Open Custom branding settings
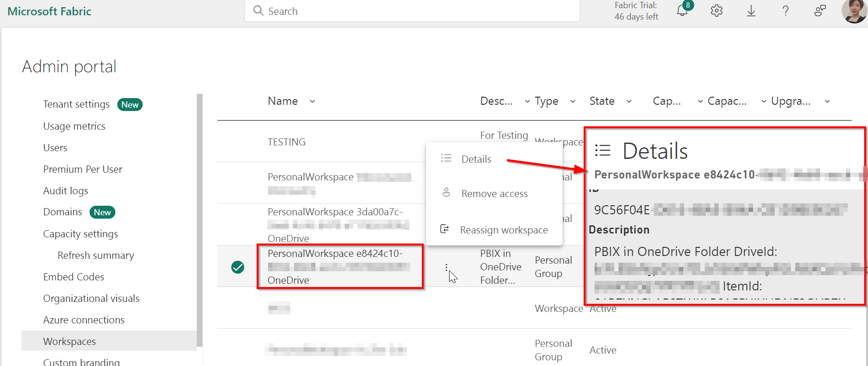The width and height of the screenshot is (868, 366). pyautogui.click(x=81, y=362)
